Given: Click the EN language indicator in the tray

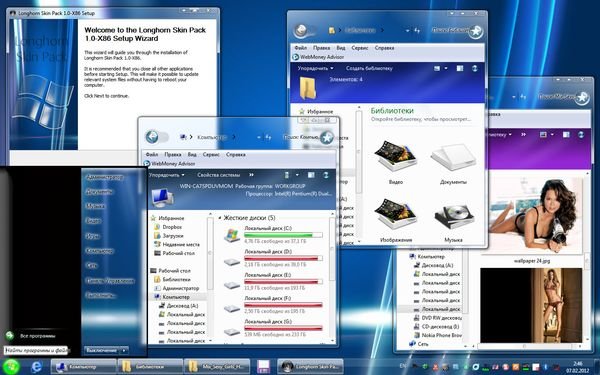Looking at the screenshot, I should point(403,366).
